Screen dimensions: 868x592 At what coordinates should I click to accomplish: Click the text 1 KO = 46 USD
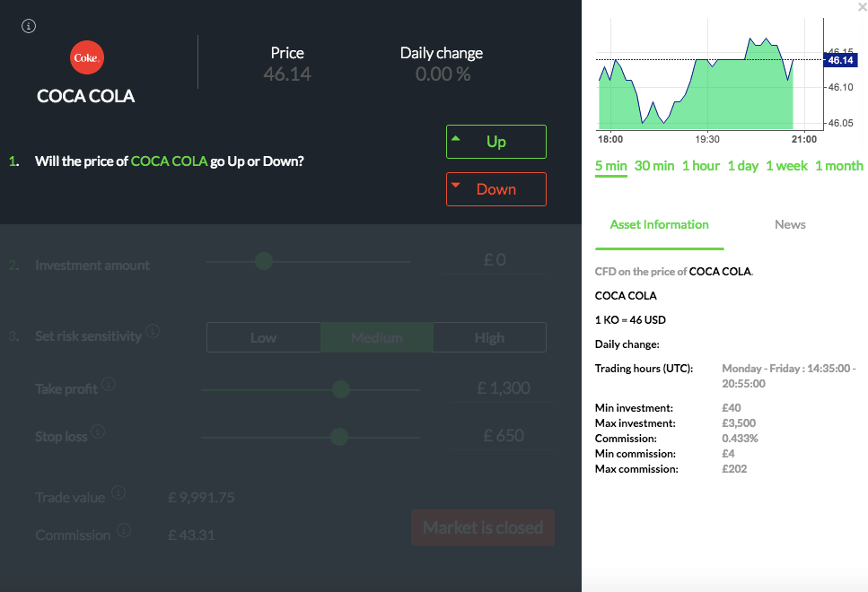click(x=630, y=320)
